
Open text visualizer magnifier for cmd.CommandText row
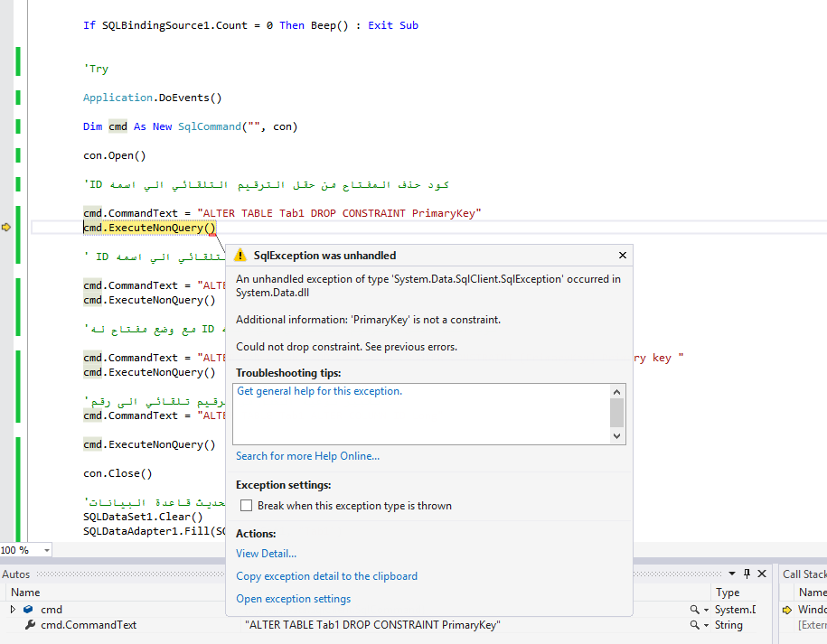695,625
